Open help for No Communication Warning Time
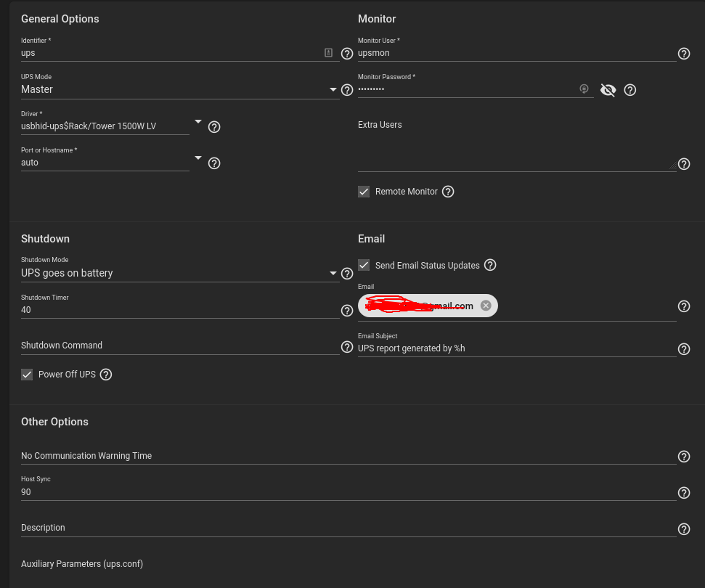This screenshot has width=705, height=588. 683,457
